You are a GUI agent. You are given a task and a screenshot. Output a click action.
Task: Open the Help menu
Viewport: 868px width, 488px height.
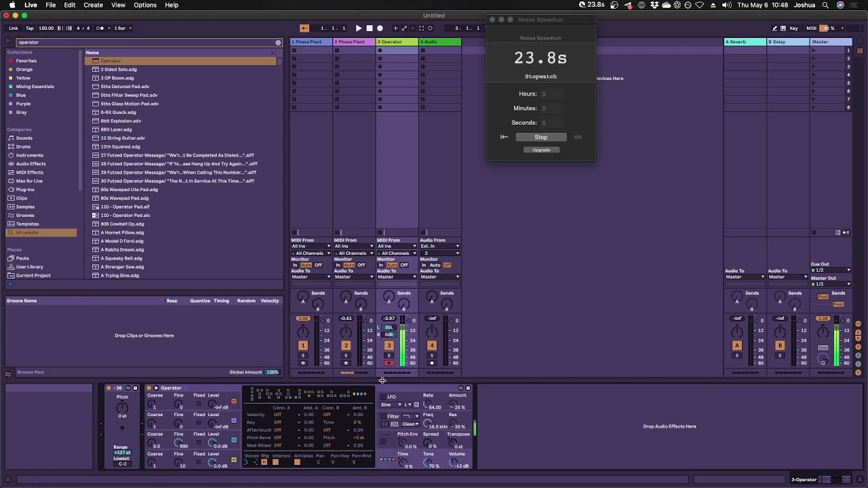pyautogui.click(x=172, y=5)
